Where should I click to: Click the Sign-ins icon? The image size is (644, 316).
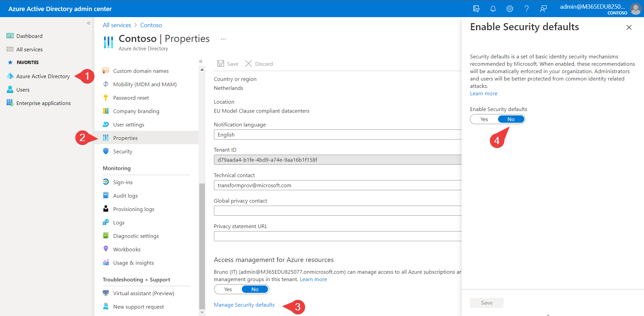(106, 182)
